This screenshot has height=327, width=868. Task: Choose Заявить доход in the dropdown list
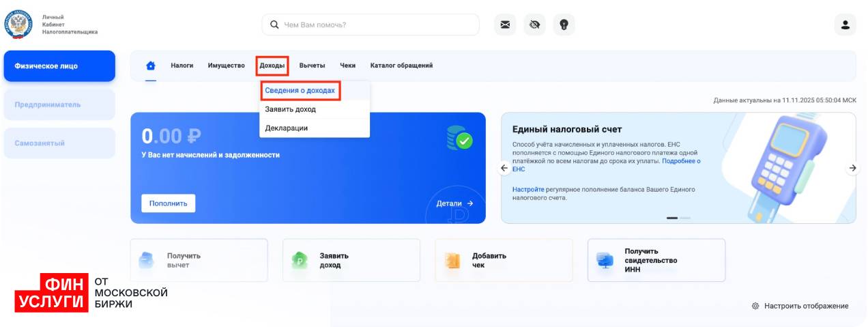point(291,109)
